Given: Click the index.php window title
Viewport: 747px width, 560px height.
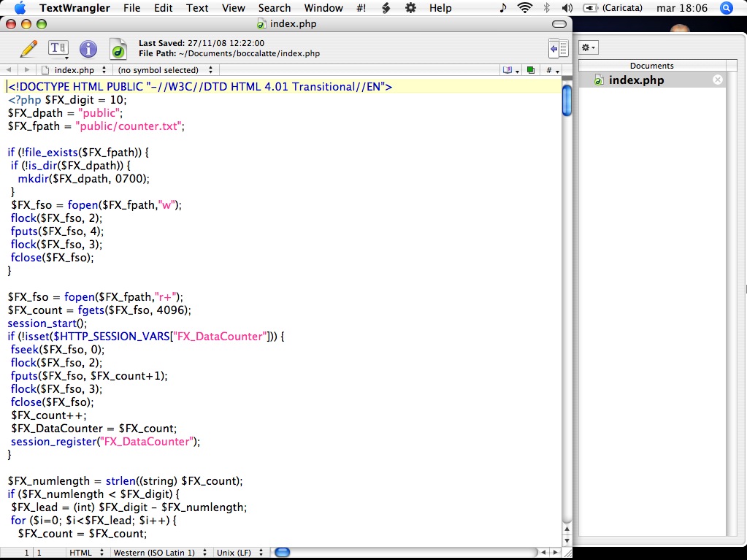Looking at the screenshot, I should pos(293,24).
